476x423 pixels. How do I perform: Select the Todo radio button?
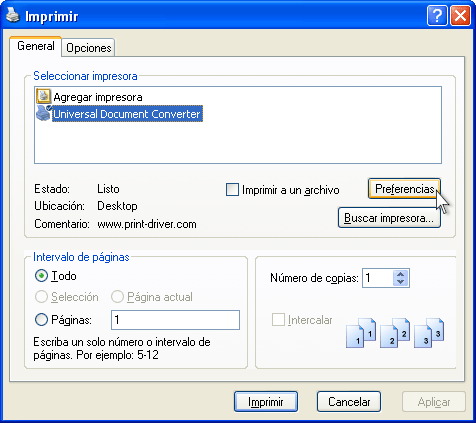point(41,276)
